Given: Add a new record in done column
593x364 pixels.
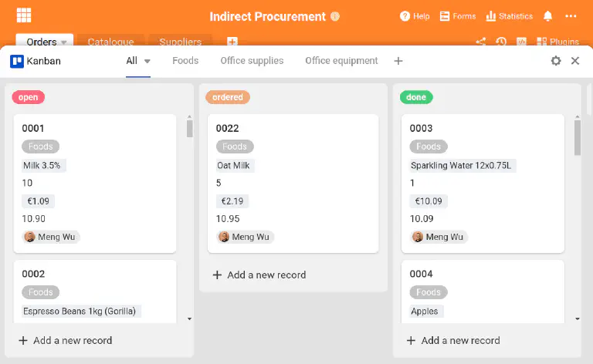Looking at the screenshot, I should tap(453, 340).
